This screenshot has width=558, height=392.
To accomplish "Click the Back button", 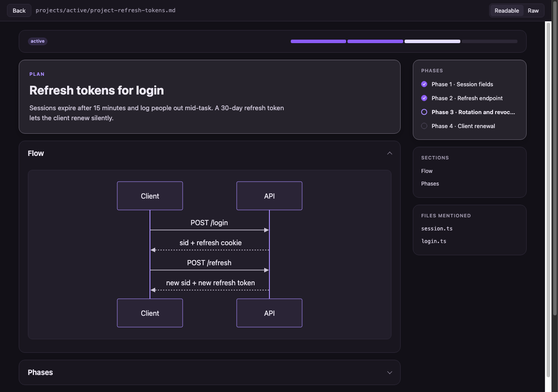I will click(x=19, y=10).
